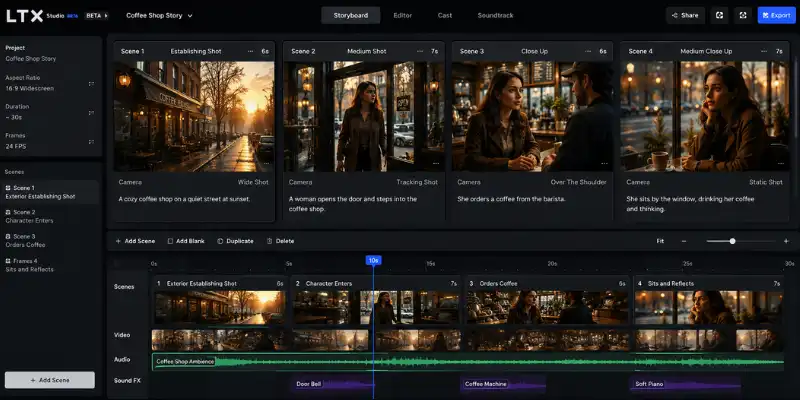Click the Fit zoom button
Image resolution: width=800 pixels, height=400 pixels.
[x=660, y=241]
